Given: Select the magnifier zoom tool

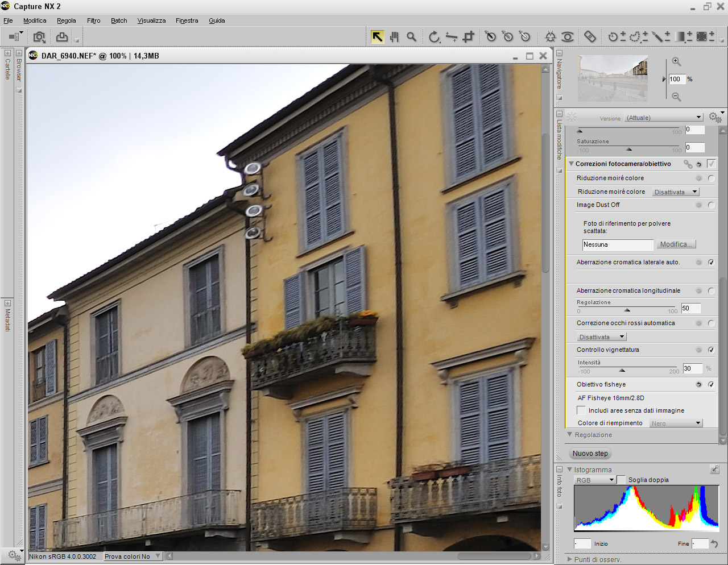Looking at the screenshot, I should click(x=411, y=37).
